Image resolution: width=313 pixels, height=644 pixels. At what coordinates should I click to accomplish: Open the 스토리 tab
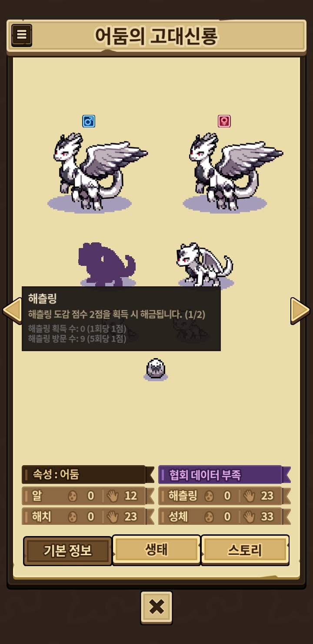click(x=245, y=550)
